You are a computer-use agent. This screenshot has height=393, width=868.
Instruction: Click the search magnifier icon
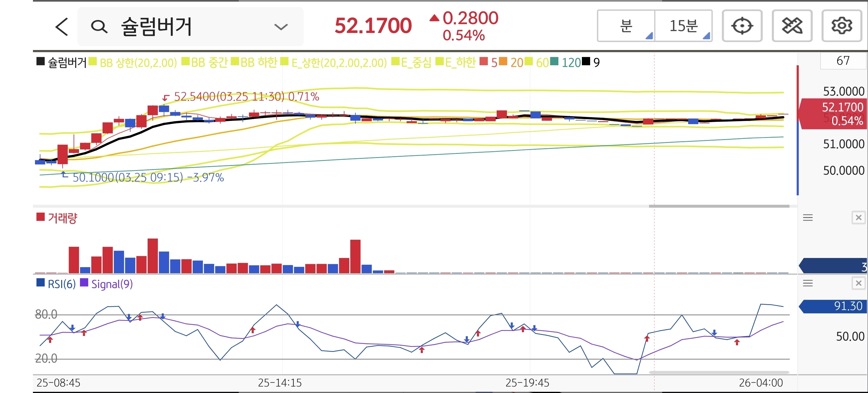point(99,27)
